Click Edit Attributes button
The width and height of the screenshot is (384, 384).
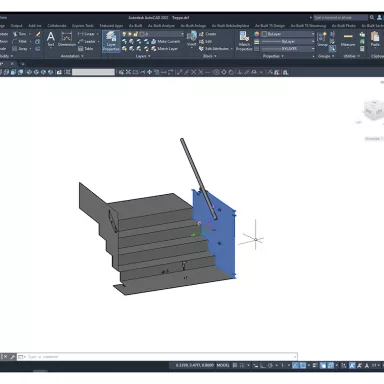(x=215, y=49)
